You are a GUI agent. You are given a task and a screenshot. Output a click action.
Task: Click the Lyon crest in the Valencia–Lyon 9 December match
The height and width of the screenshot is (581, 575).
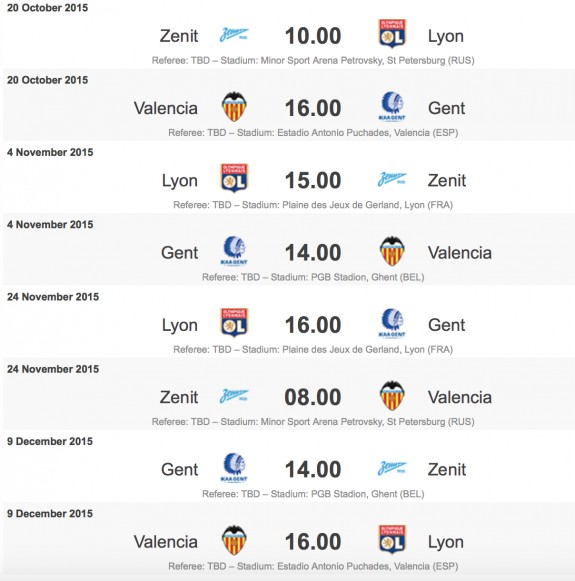(392, 540)
